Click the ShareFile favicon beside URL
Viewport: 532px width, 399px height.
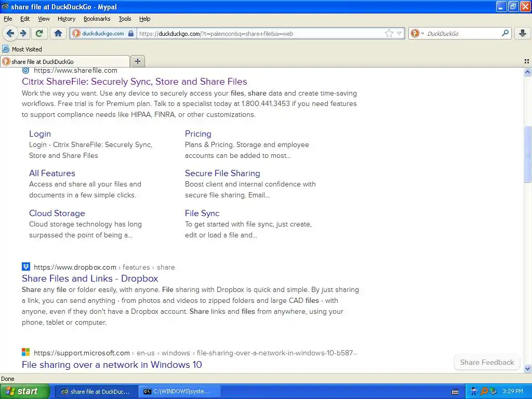(x=26, y=70)
